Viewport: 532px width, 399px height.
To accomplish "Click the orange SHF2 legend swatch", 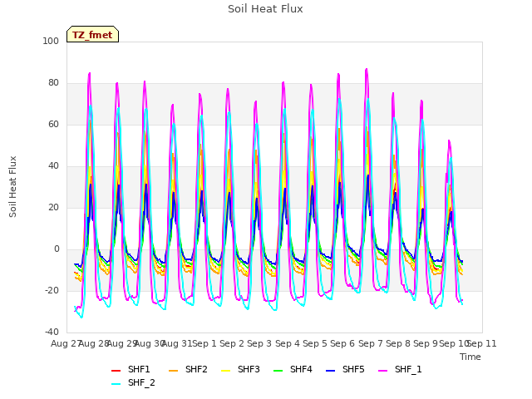I will pyautogui.click(x=174, y=370).
